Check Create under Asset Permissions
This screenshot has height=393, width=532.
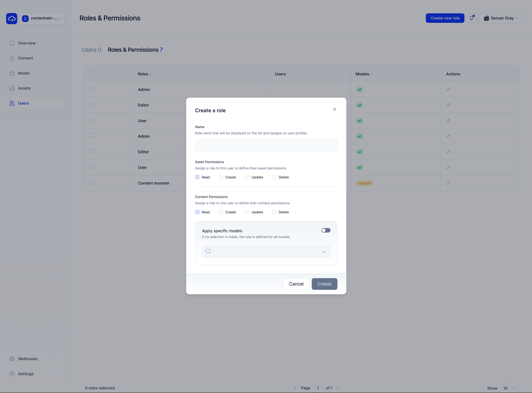[221, 177]
